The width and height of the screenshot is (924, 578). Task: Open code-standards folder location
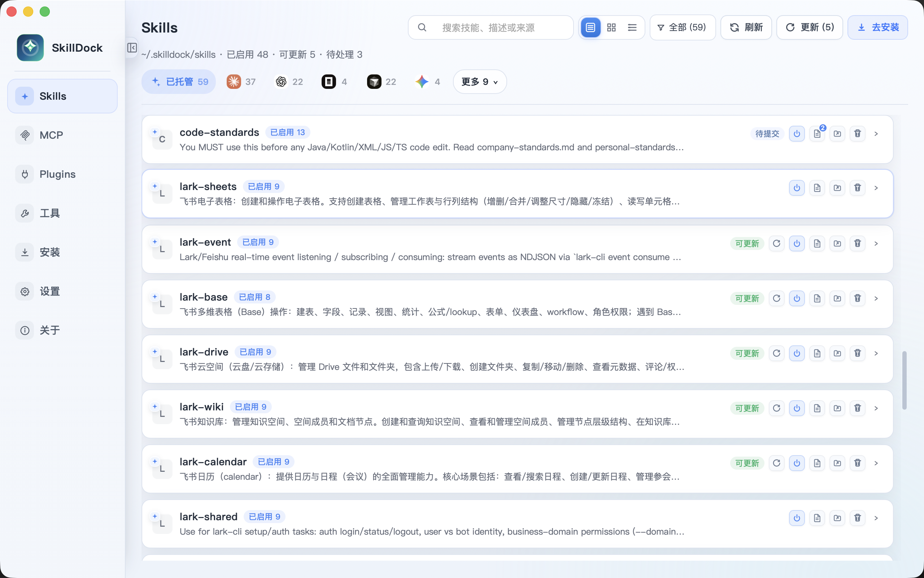pos(837,134)
